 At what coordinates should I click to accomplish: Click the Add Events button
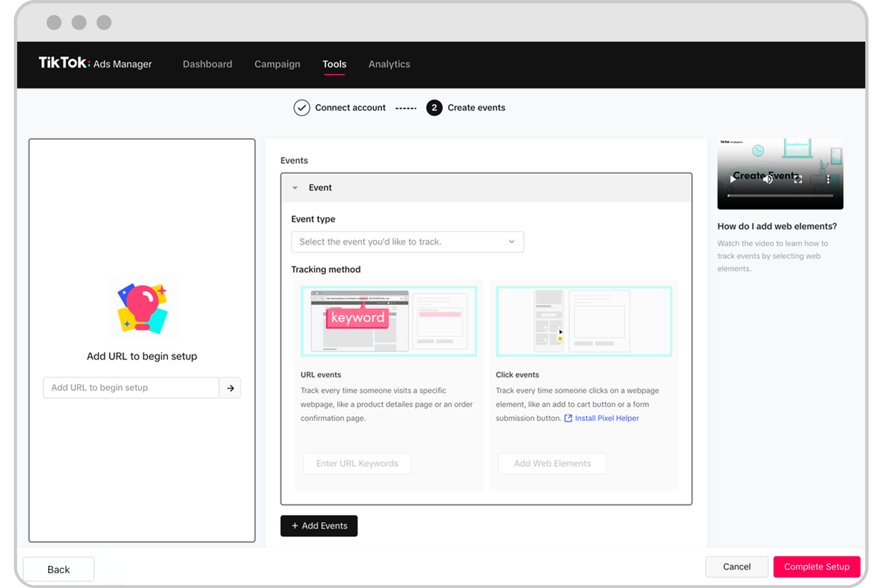click(x=319, y=526)
